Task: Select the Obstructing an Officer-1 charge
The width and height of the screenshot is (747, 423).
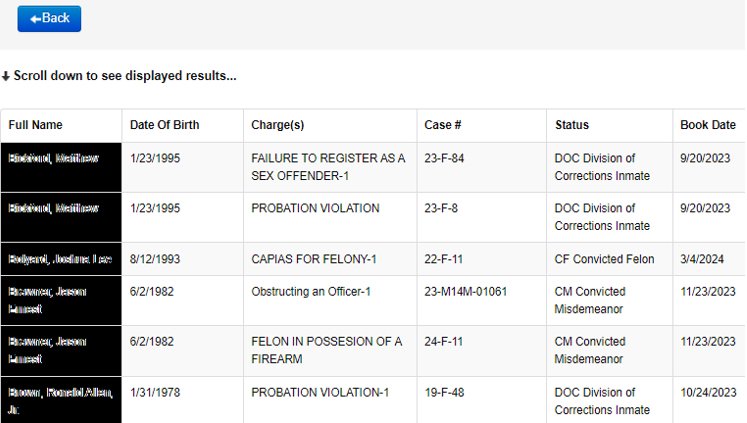Action: (x=314, y=292)
